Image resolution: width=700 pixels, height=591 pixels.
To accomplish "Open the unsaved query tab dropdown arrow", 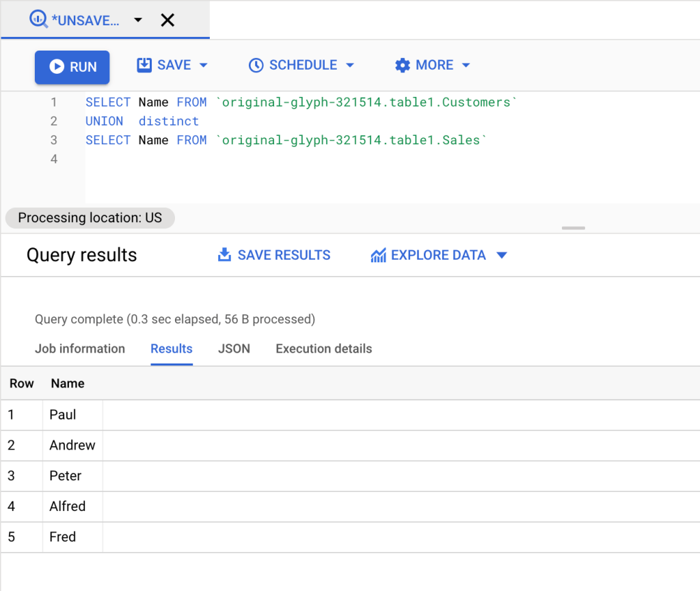I will 138,20.
